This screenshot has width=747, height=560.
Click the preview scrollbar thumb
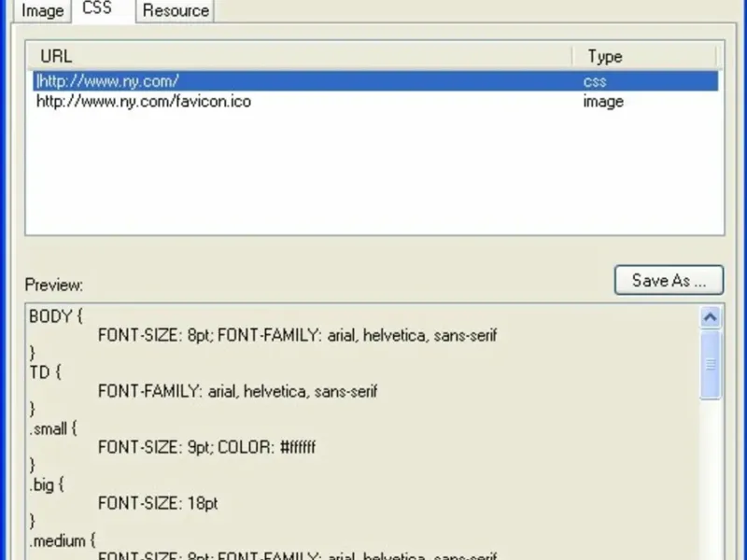711,365
